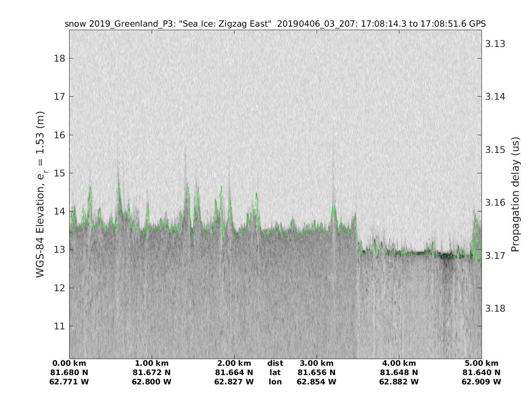532x399 pixels.
Task: Click the 15 tick on elevation axis
Action: (x=59, y=173)
